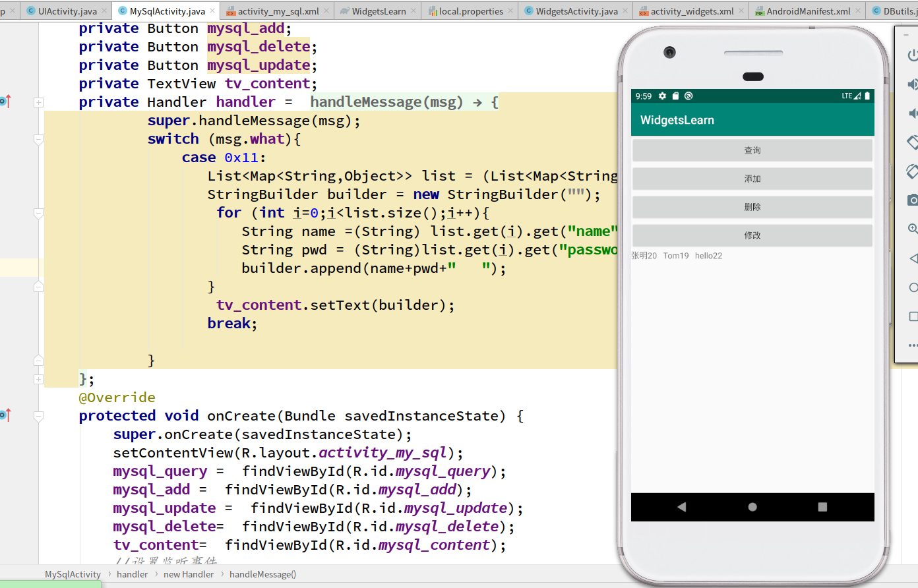Open emulator extended controls (three dots)

(913, 345)
